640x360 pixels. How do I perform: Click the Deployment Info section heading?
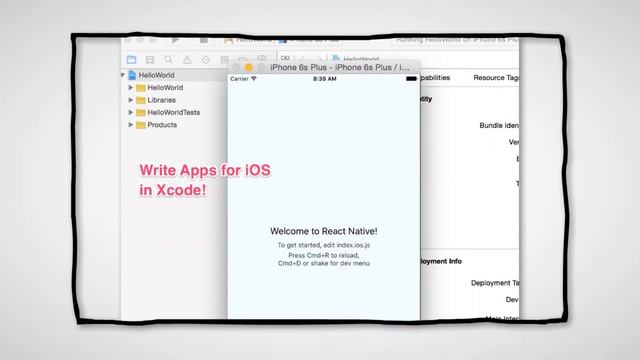click(x=441, y=261)
